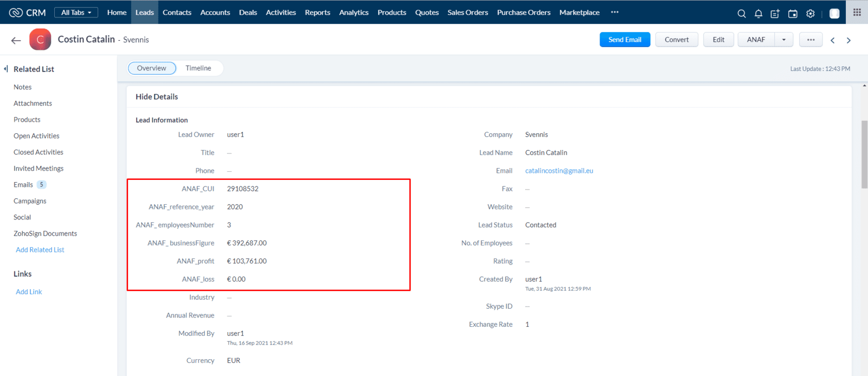
Task: Click the Edit button
Action: pyautogui.click(x=718, y=40)
